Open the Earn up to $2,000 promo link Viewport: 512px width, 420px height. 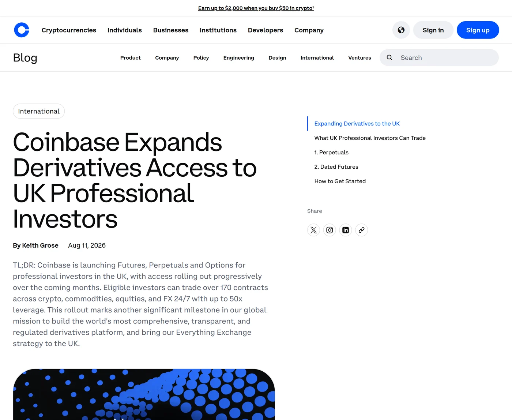256,8
